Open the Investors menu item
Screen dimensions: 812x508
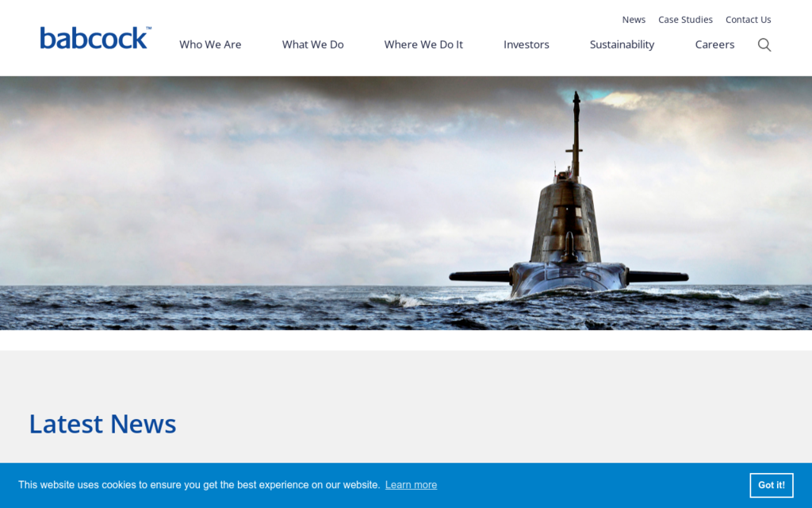click(526, 44)
